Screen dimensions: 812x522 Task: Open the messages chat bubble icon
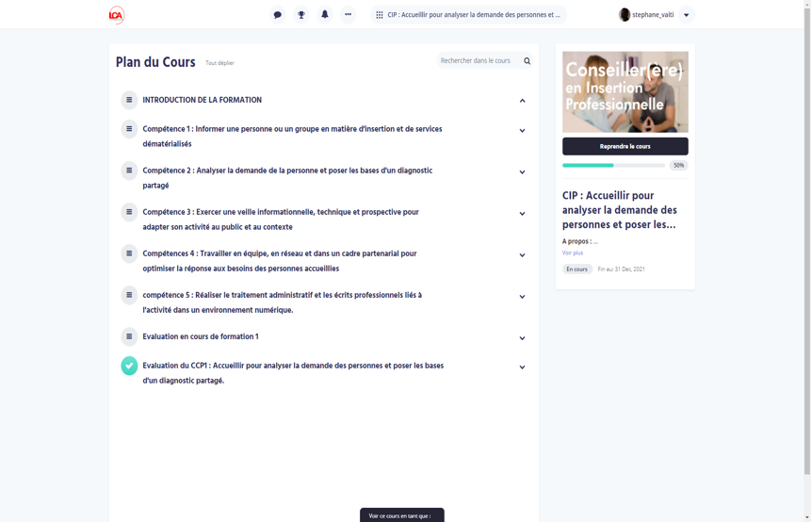[277, 15]
